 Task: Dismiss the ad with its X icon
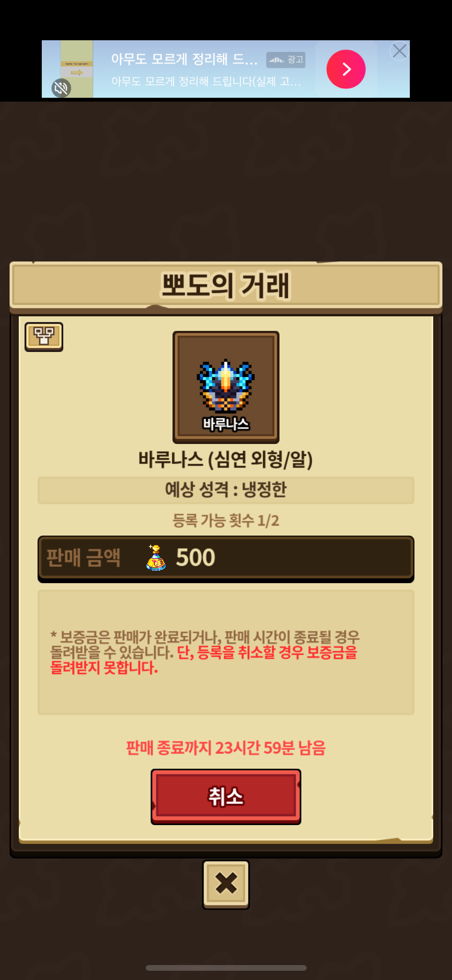[x=399, y=51]
